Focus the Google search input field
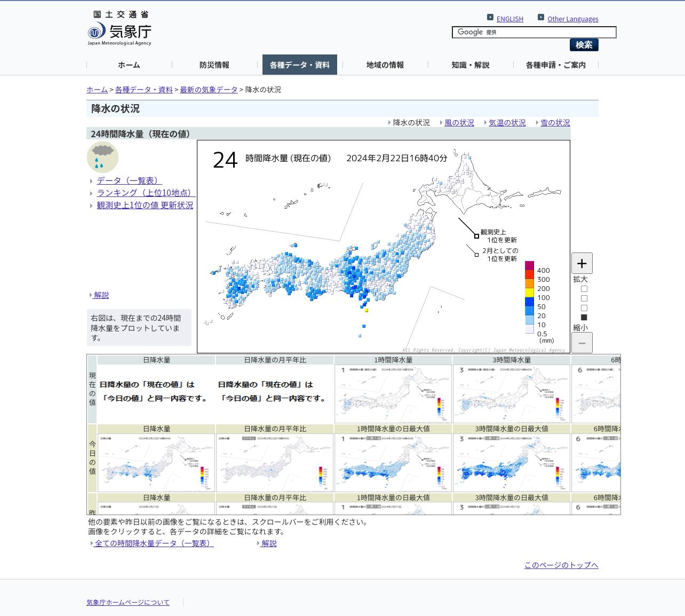The height and width of the screenshot is (616, 685). (x=534, y=32)
